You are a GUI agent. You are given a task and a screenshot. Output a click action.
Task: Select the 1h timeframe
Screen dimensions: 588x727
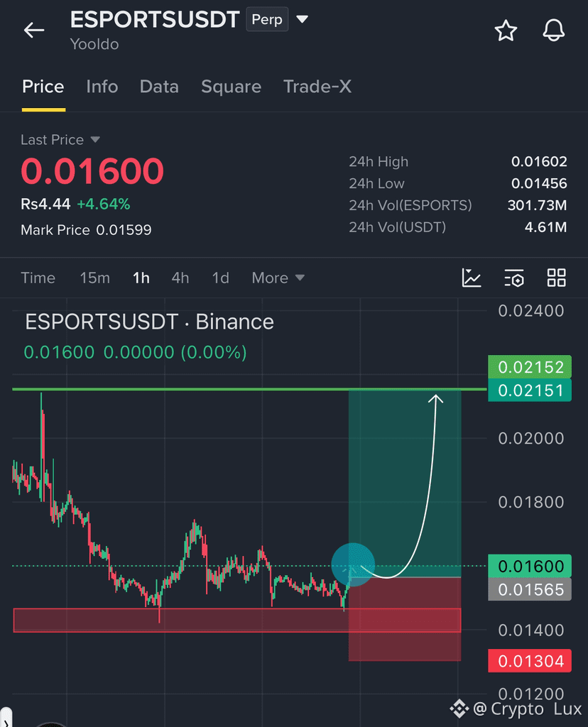pyautogui.click(x=141, y=278)
